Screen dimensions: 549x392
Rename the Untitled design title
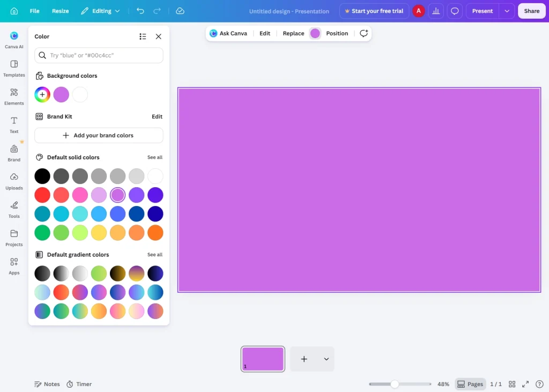[x=289, y=11]
